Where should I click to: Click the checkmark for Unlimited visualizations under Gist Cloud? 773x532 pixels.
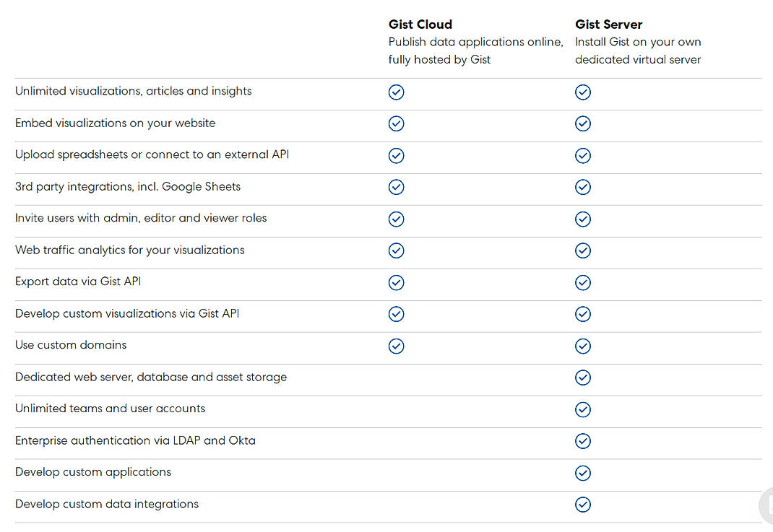click(x=396, y=92)
